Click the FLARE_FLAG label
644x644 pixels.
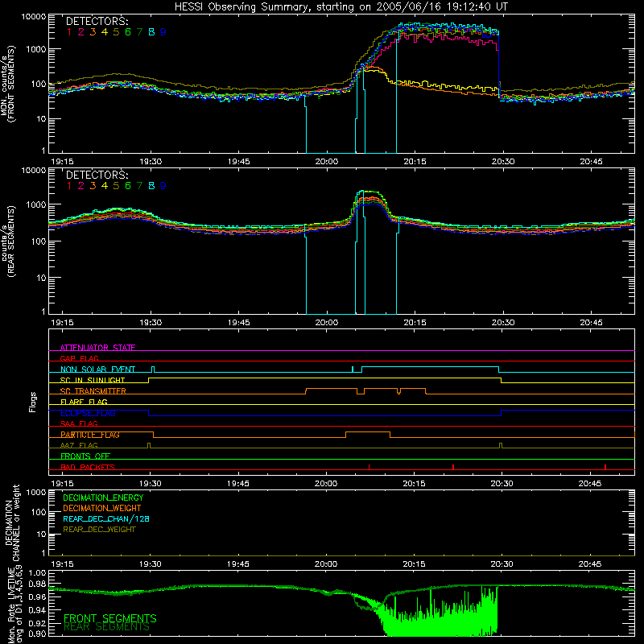84,402
